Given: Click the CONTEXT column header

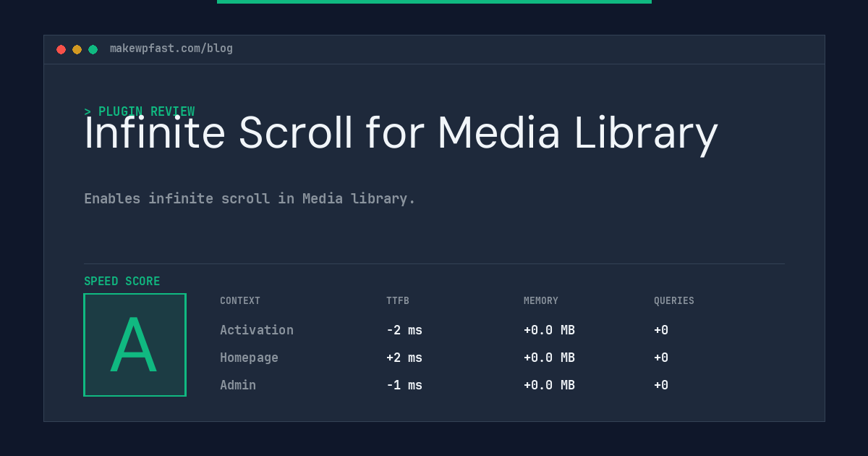Looking at the screenshot, I should coord(240,300).
